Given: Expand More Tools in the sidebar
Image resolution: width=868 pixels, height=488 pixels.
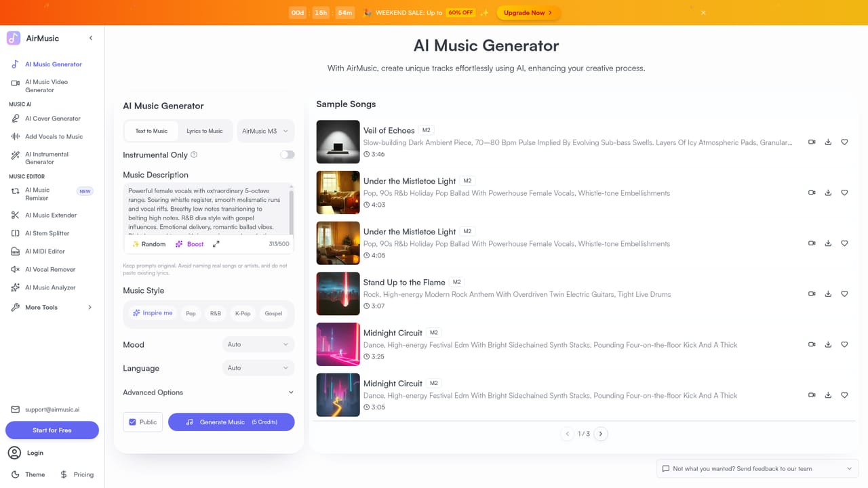Looking at the screenshot, I should click(52, 308).
